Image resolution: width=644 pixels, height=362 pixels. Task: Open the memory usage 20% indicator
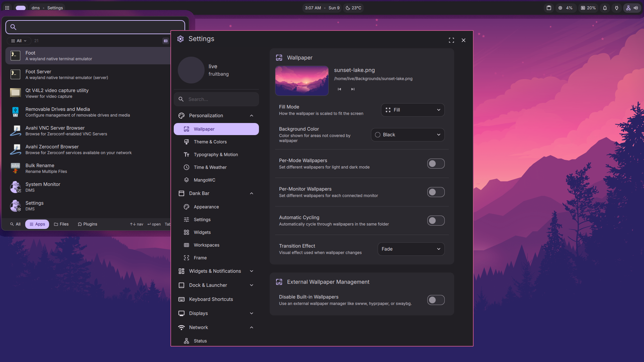[x=588, y=8]
